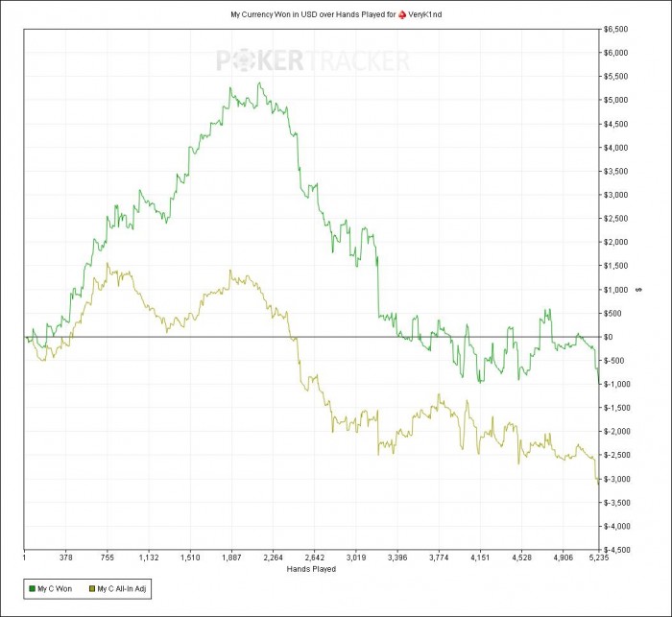This screenshot has height=617, width=672.
Task: Click the green My C Won legend swatch
Action: click(32, 589)
